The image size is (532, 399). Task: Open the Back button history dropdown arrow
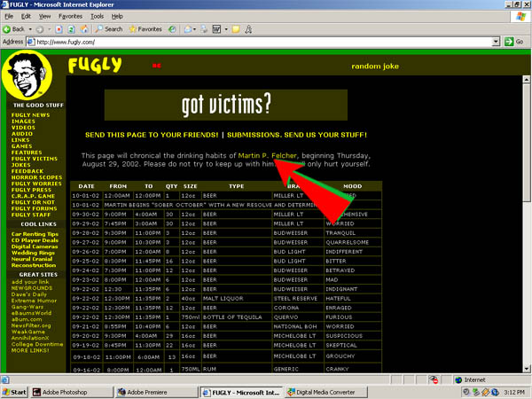point(30,29)
